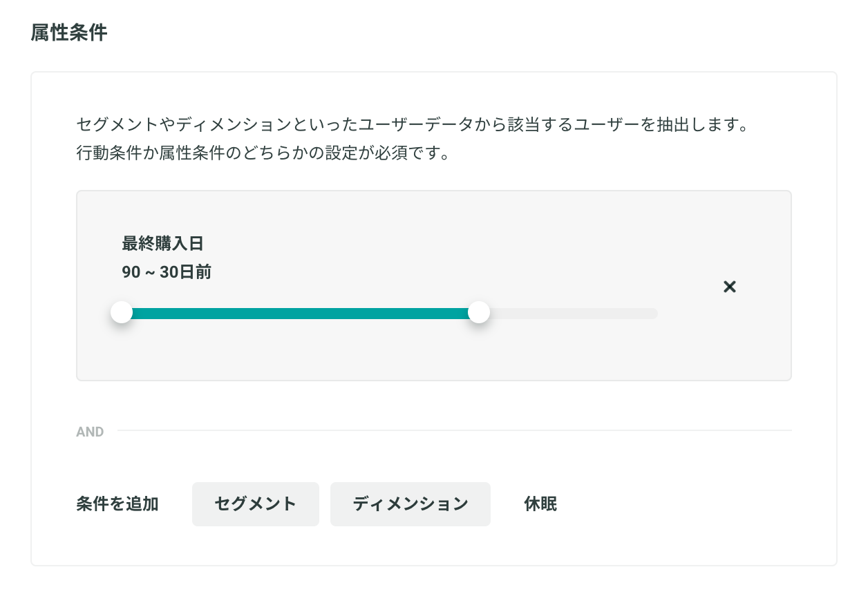The width and height of the screenshot is (868, 594).
Task: Click the teal filled portion of the slider track
Action: (300, 313)
